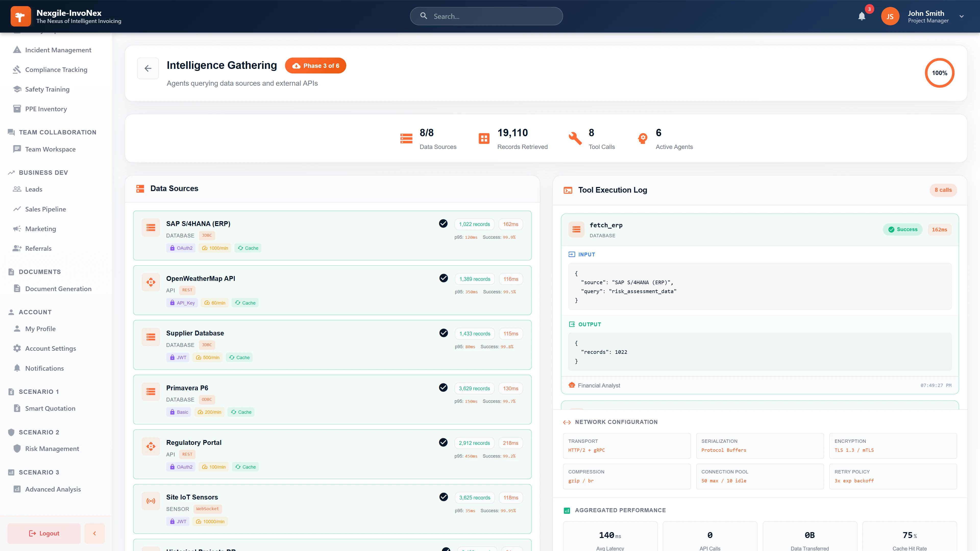Click the SAP S/4HANA database icon
Viewport: 980px width, 551px height.
click(151, 227)
